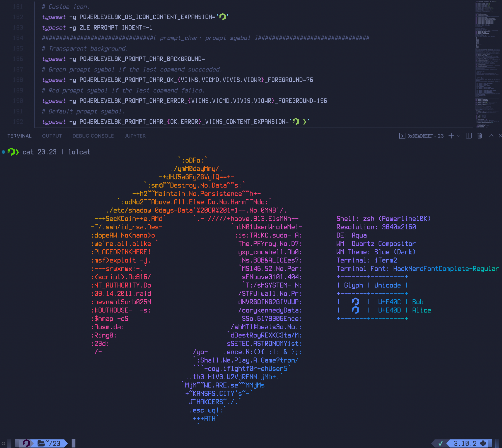This screenshot has width=502, height=448.
Task: Close the panel with the X button
Action: [500, 136]
